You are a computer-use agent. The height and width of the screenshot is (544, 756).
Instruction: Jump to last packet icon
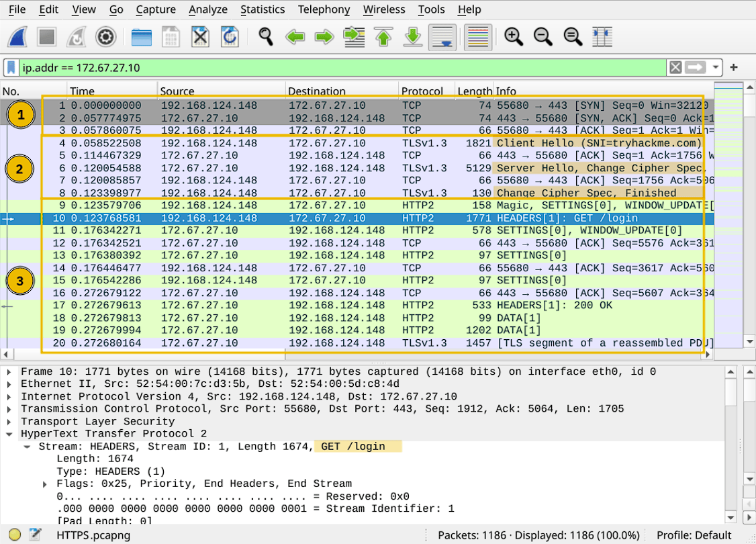pyautogui.click(x=413, y=37)
